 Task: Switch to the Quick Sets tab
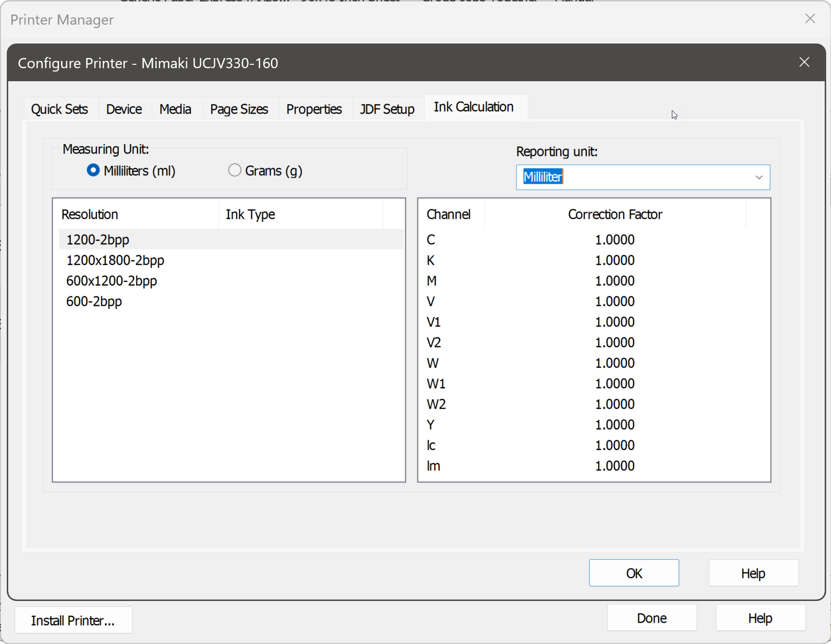59,109
